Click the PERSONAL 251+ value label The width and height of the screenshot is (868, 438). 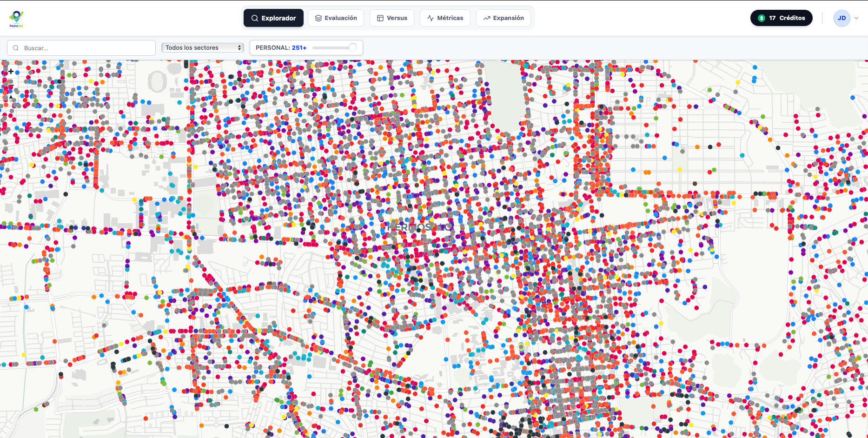click(x=299, y=48)
